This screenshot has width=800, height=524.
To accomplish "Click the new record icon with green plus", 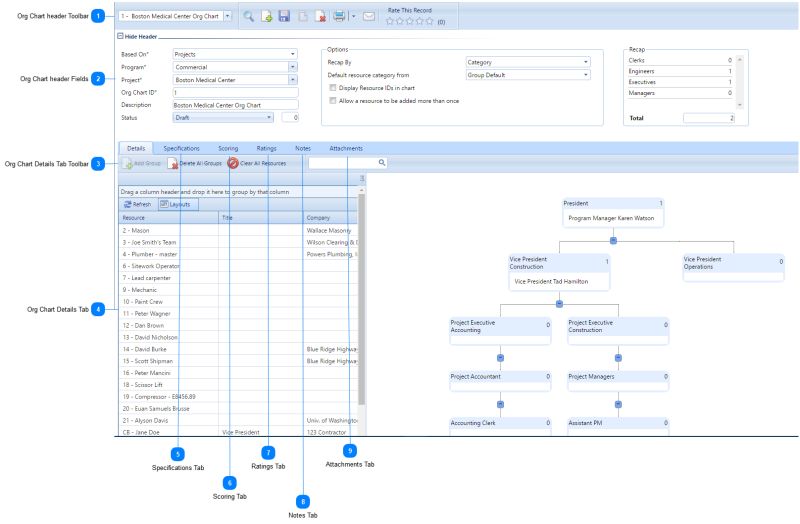I will [267, 16].
